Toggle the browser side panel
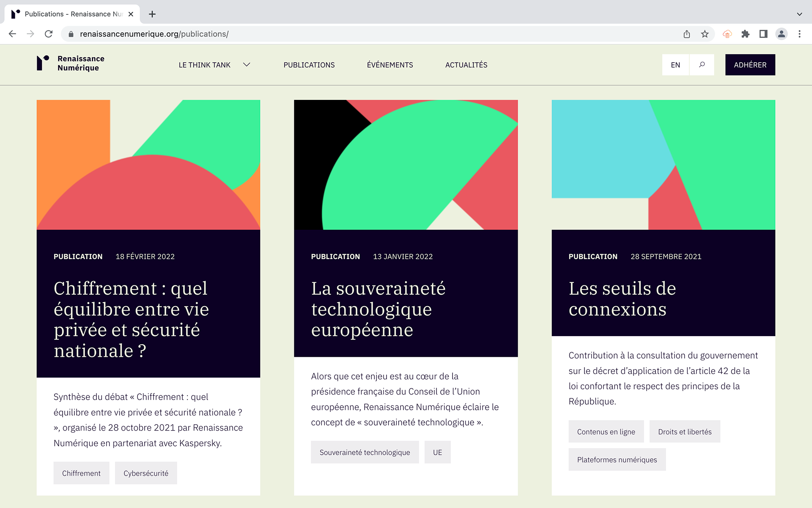 (763, 34)
